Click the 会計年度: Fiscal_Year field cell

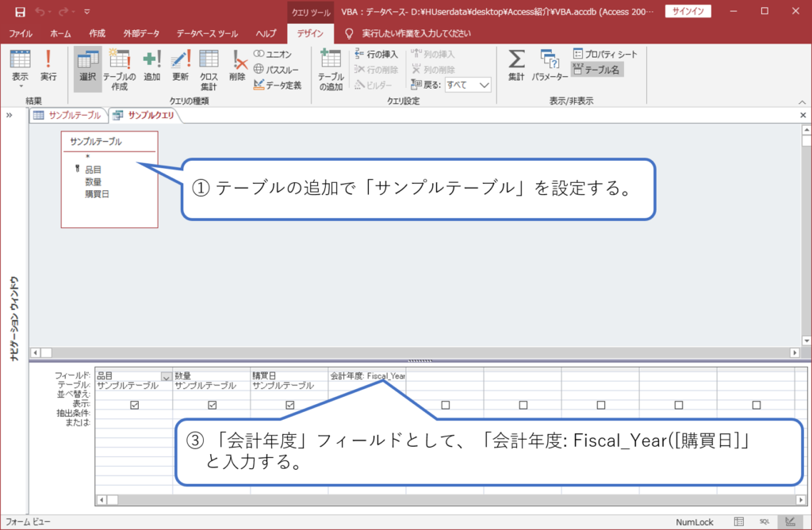click(x=367, y=376)
